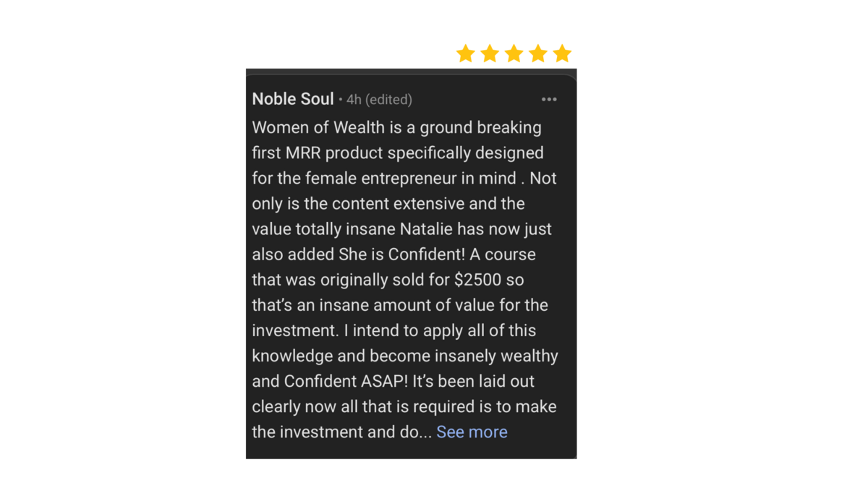Open the Noble Soul profile name
This screenshot has width=868, height=488.
[293, 99]
